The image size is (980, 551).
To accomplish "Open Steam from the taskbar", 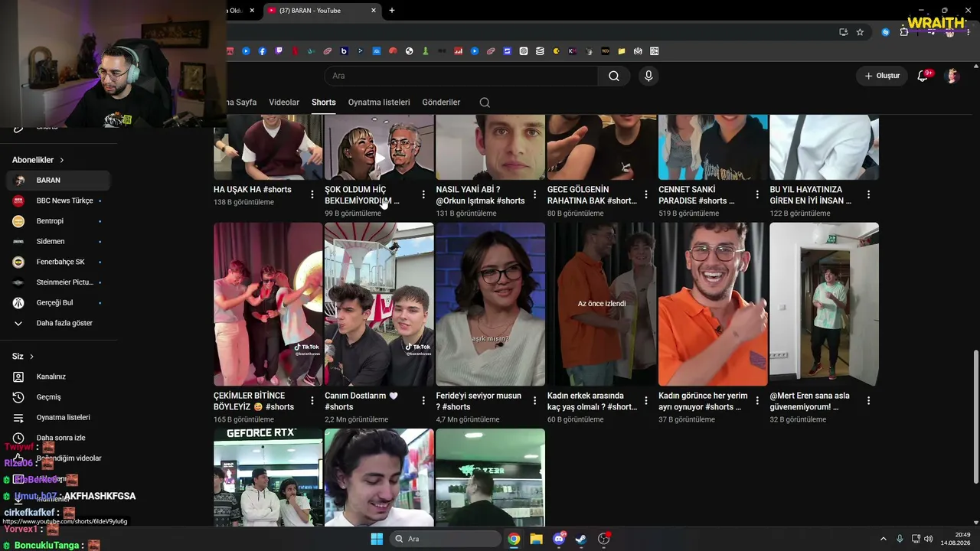I will (x=581, y=539).
